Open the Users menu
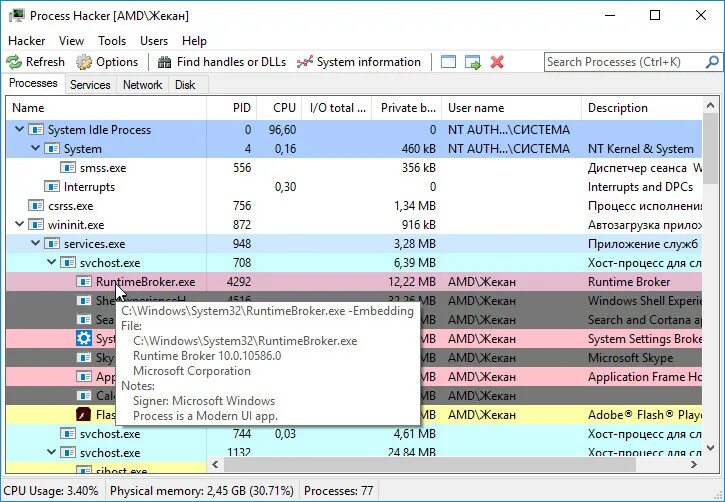This screenshot has height=502, width=725. (x=154, y=41)
